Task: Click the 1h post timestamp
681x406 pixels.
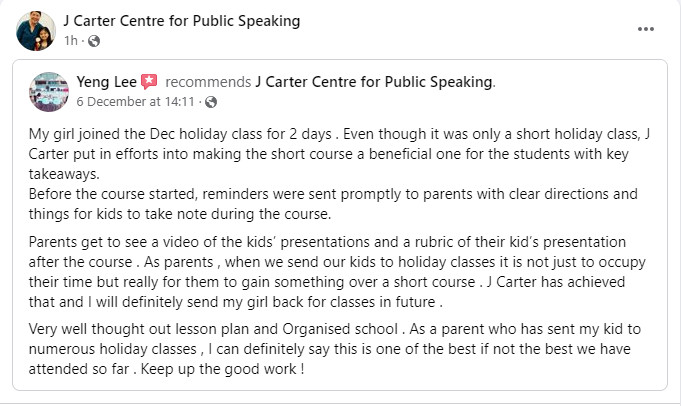Action: point(69,41)
